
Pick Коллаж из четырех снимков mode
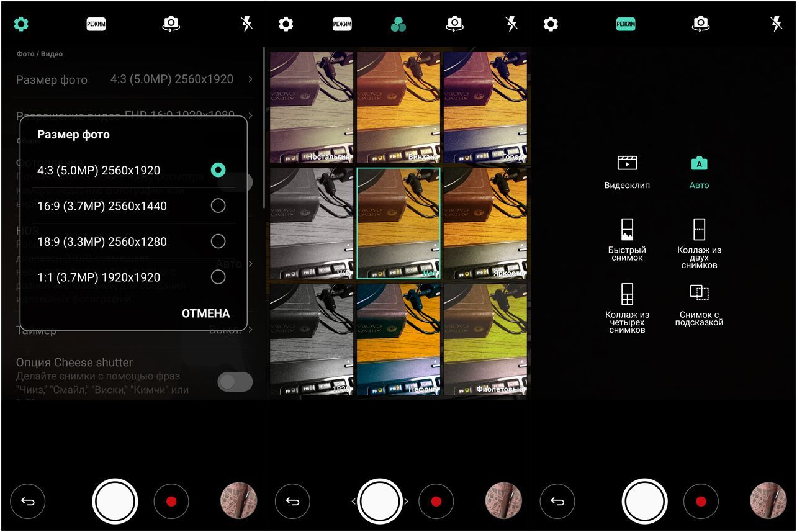click(627, 309)
